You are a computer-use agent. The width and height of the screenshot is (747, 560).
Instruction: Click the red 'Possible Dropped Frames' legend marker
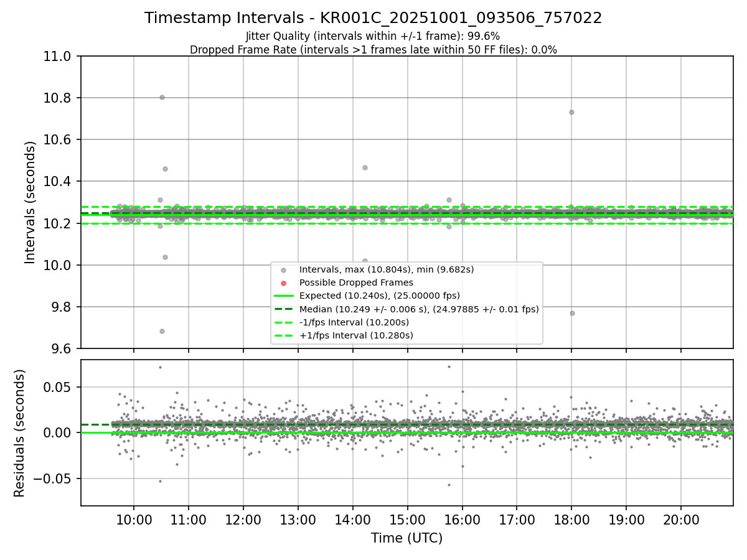[x=284, y=283]
